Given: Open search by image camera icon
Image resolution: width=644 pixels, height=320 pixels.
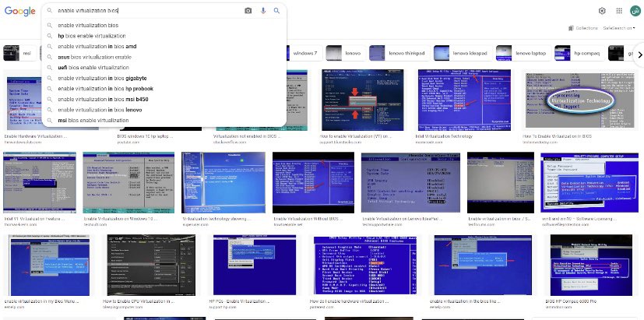Looking at the screenshot, I should click(248, 11).
